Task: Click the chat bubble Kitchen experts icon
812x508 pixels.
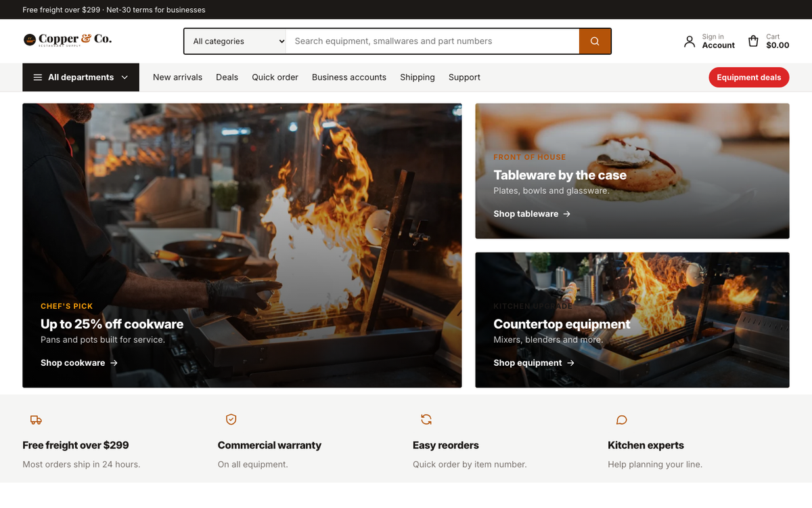Action: point(621,420)
